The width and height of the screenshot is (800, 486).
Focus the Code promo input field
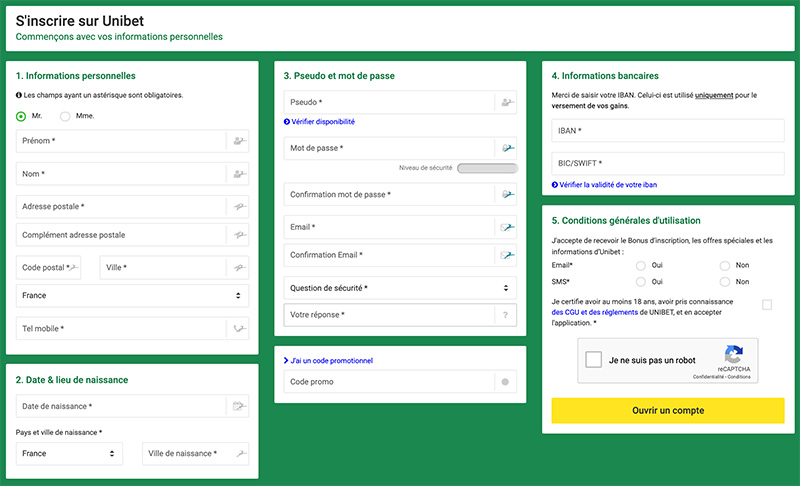coord(400,381)
